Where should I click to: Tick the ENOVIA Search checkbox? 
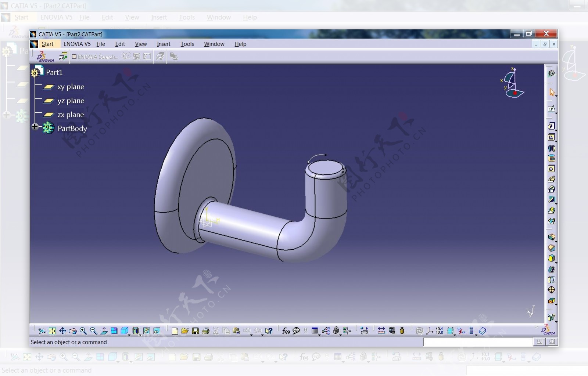pyautogui.click(x=74, y=57)
